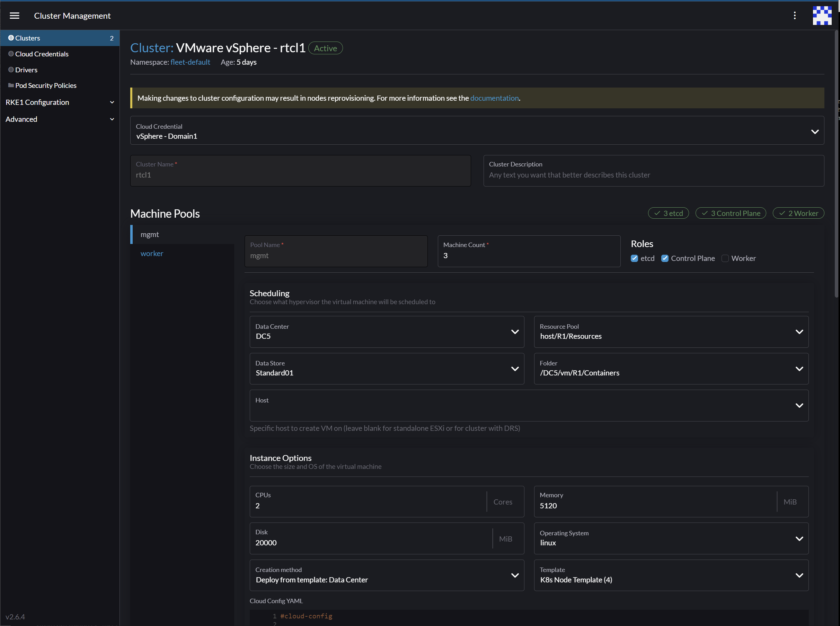The image size is (840, 626).
Task: Follow the documentation link in the warning
Action: pos(494,98)
